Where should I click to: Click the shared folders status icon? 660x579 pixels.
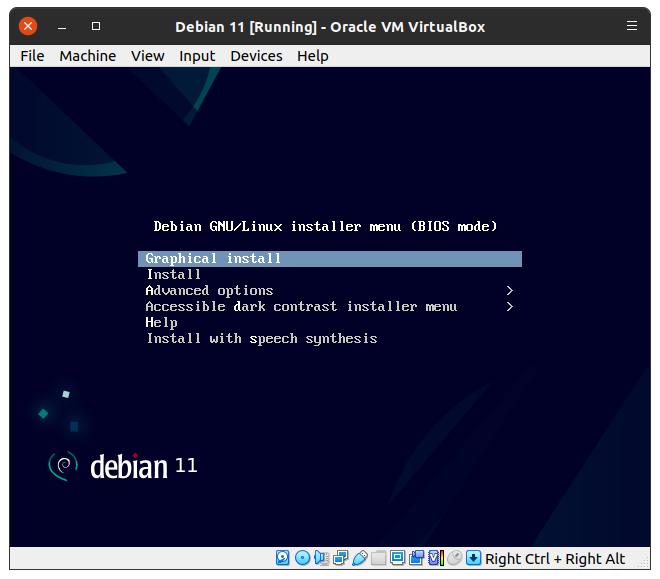(x=379, y=558)
